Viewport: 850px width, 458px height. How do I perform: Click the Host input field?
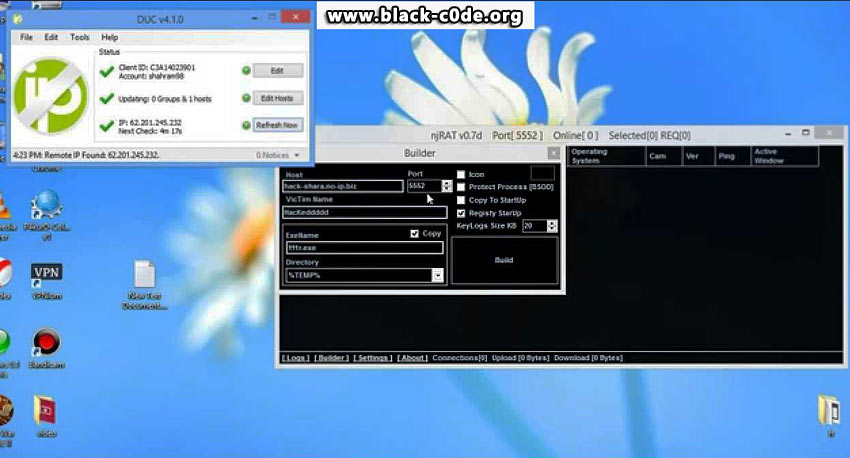[343, 186]
